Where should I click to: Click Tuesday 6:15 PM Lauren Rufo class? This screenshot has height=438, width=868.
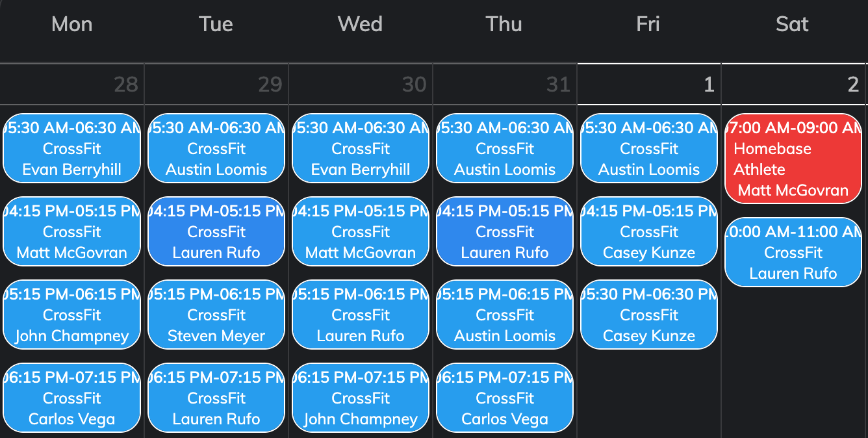click(x=216, y=398)
